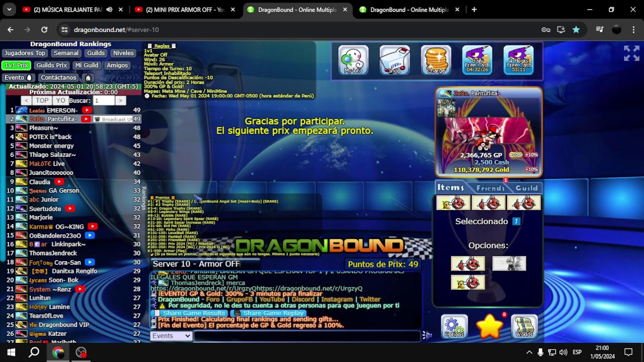644x362 pixels.
Task: Jump to TOP of rankings
Action: click(x=42, y=101)
